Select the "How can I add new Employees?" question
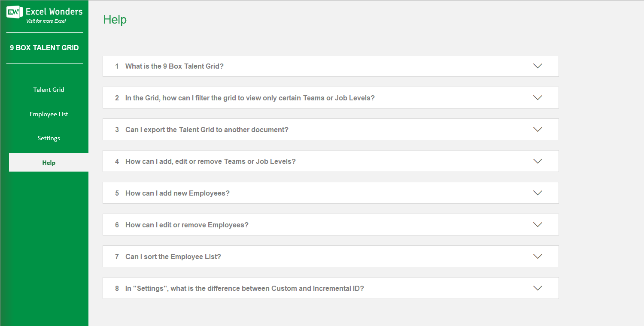 point(177,193)
